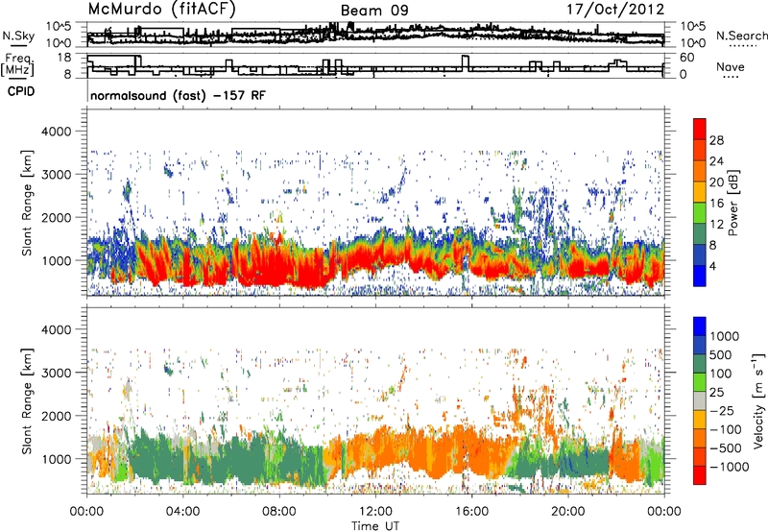
Task: Click the N.Sky legend label
Action: click(x=18, y=36)
